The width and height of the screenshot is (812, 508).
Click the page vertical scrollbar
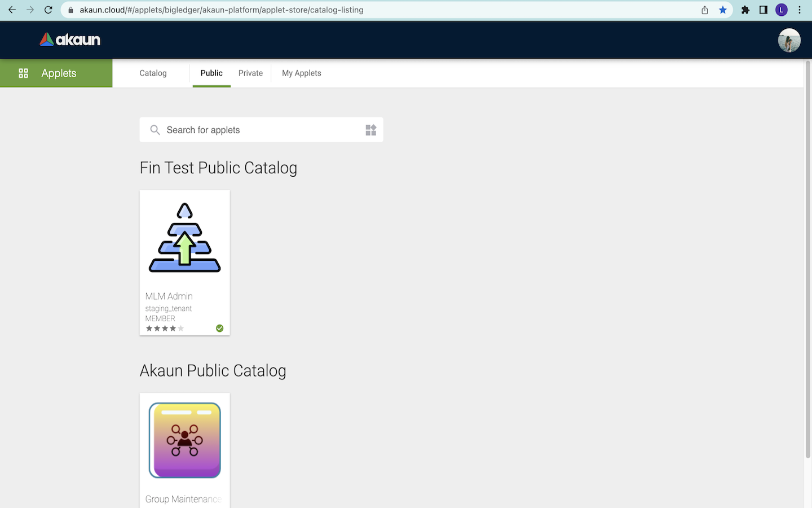point(807,260)
